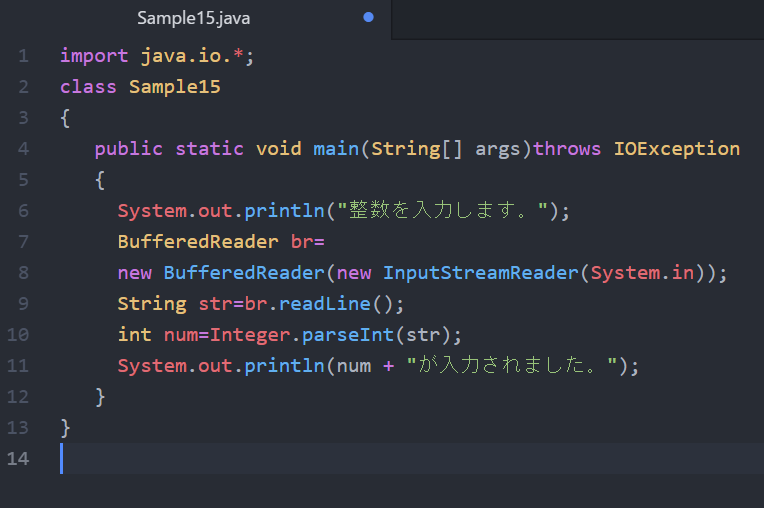Click 'parseInt' on line 10
This screenshot has width=764, height=508.
tap(348, 335)
